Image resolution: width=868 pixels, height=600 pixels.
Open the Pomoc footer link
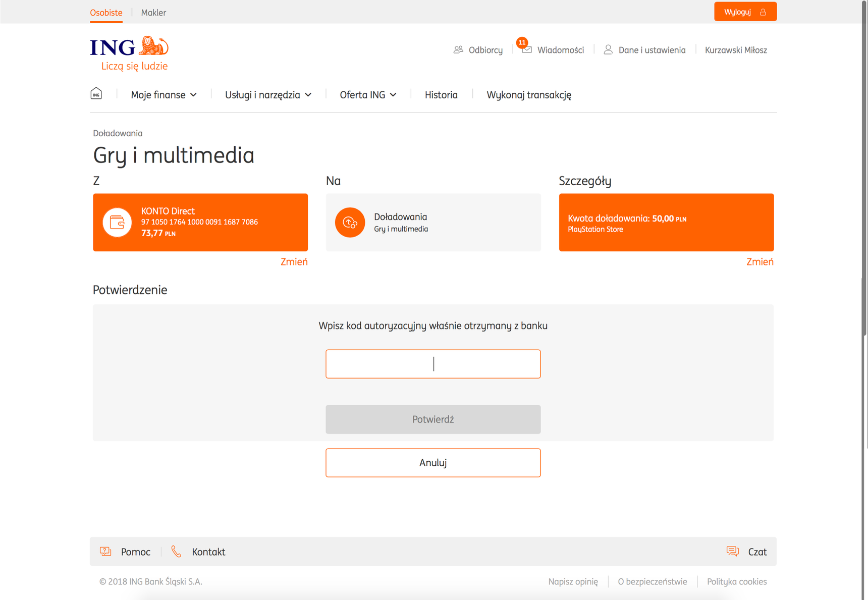[x=136, y=552]
